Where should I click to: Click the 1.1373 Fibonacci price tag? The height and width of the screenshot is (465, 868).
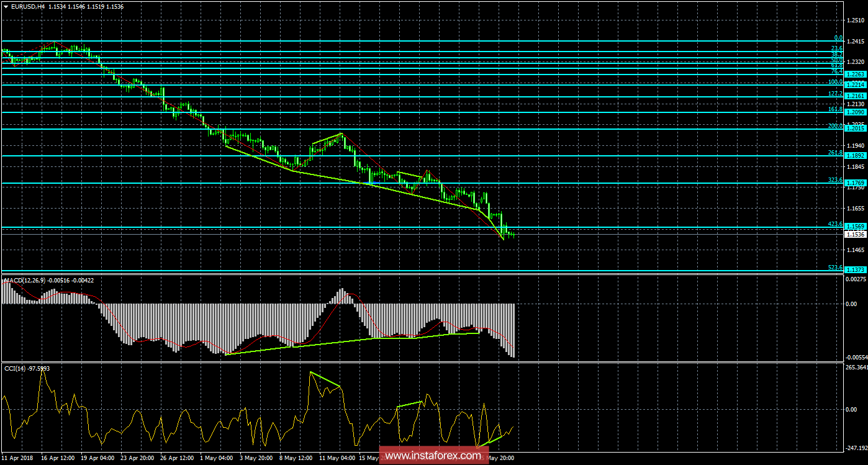pos(856,269)
